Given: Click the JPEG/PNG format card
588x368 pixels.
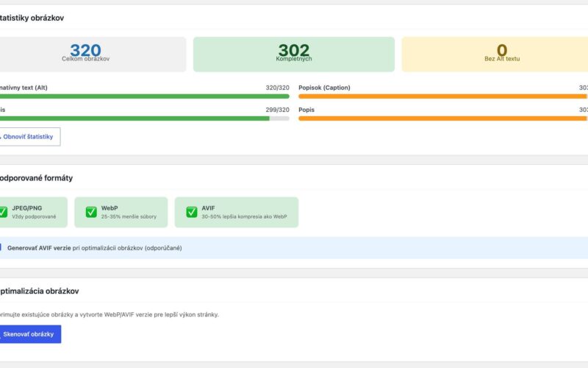Looking at the screenshot, I should pos(34,212).
